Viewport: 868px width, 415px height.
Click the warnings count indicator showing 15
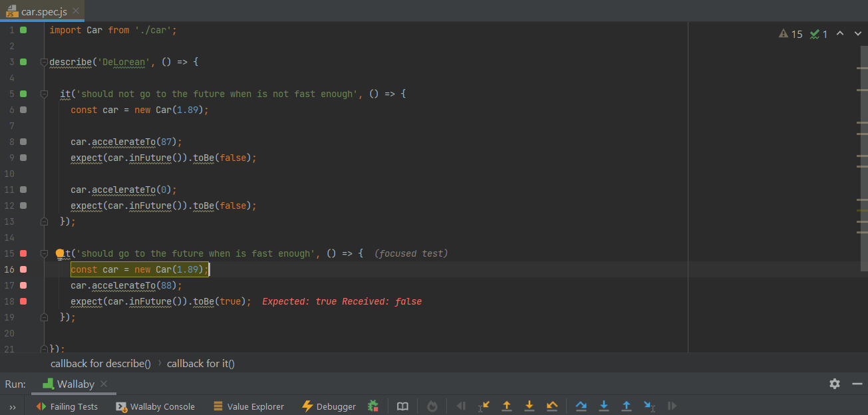click(x=791, y=34)
